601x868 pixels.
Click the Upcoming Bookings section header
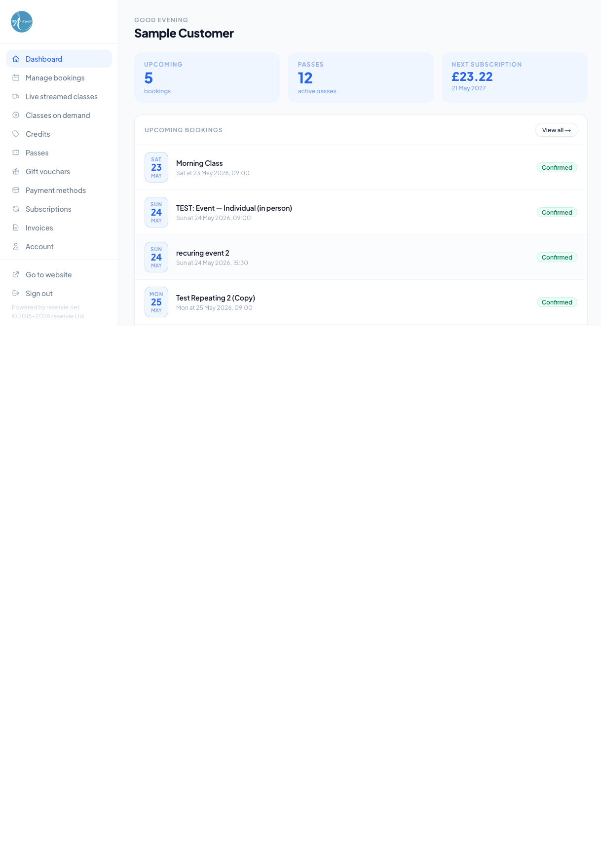click(x=184, y=130)
